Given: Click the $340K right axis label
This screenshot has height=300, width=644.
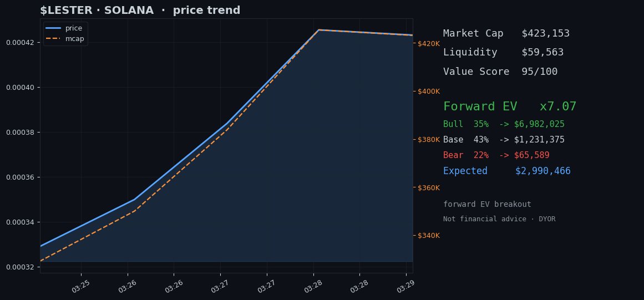Looking at the screenshot, I should 429,236.
